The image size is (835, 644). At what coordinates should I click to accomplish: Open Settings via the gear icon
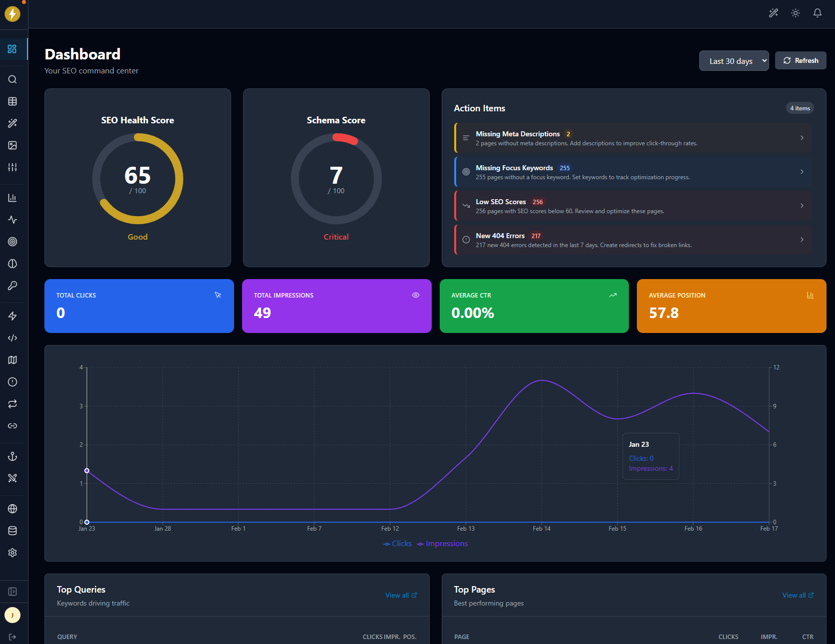(x=12, y=553)
